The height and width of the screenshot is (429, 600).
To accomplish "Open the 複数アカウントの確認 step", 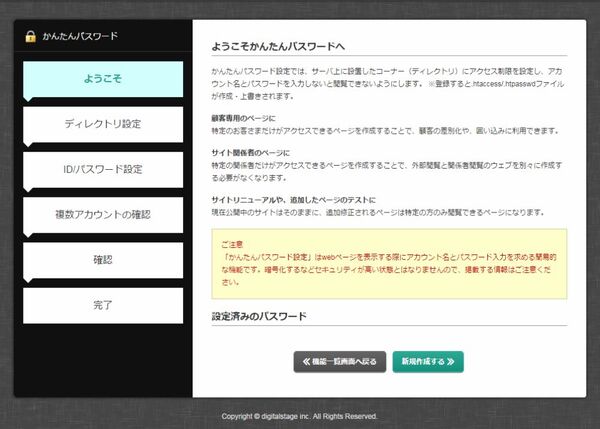I will 103,215.
